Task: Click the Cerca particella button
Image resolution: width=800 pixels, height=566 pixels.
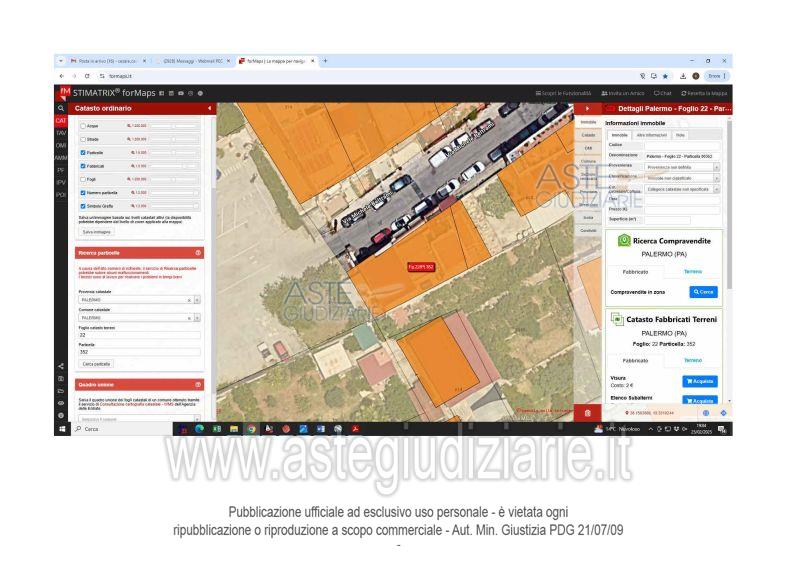Action: click(97, 362)
